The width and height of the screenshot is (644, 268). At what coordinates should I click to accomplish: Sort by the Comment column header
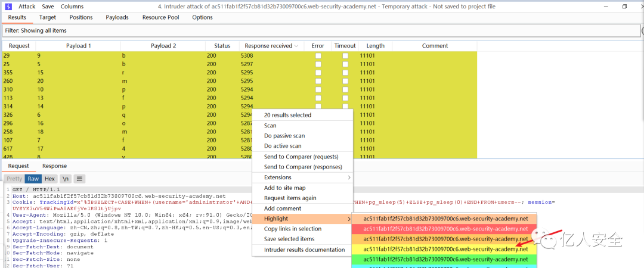(435, 46)
